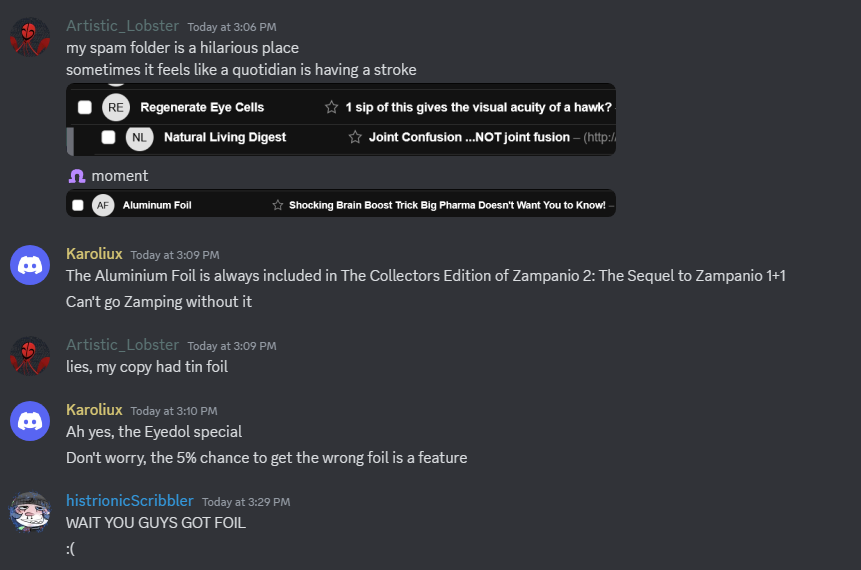Click the RE sender avatar circle
Image resolution: width=861 pixels, height=570 pixels.
116,107
